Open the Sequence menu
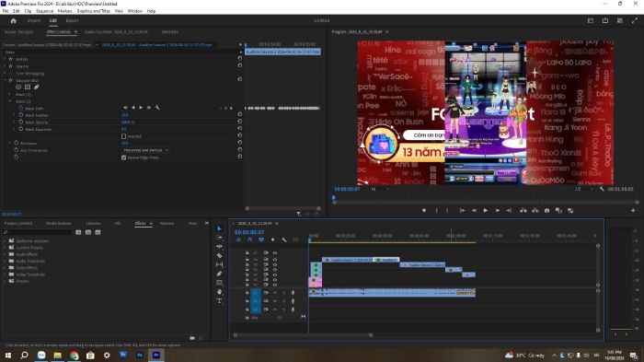 tap(44, 11)
